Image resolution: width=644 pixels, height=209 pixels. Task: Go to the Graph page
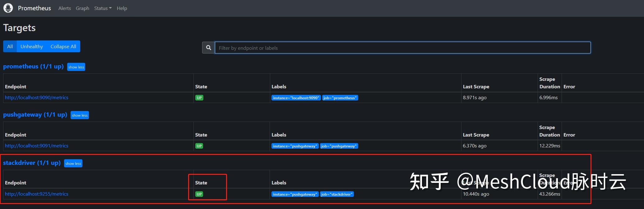click(x=82, y=8)
